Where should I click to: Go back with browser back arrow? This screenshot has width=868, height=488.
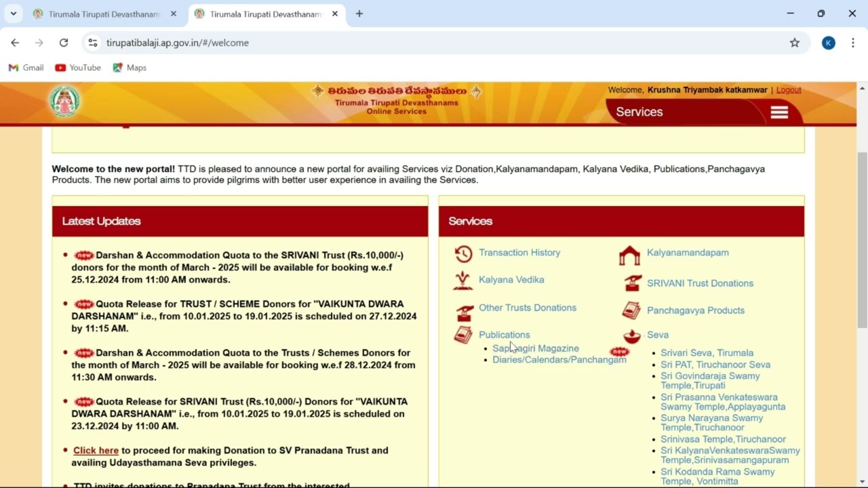pos(15,43)
